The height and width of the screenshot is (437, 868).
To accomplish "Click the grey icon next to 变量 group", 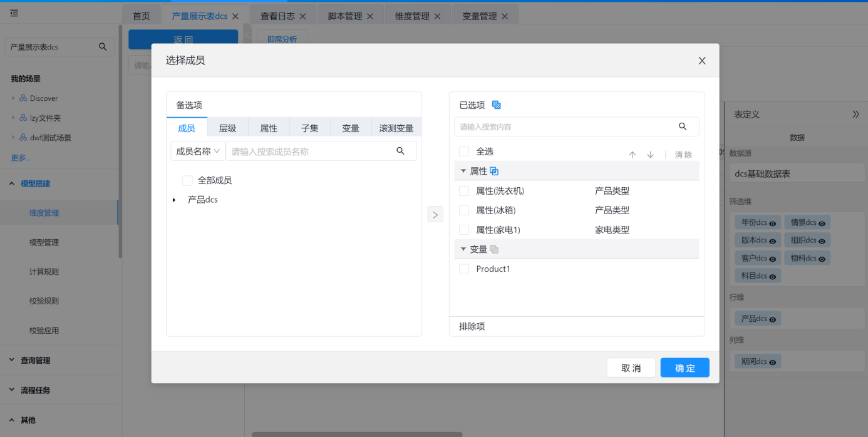I will click(x=494, y=249).
